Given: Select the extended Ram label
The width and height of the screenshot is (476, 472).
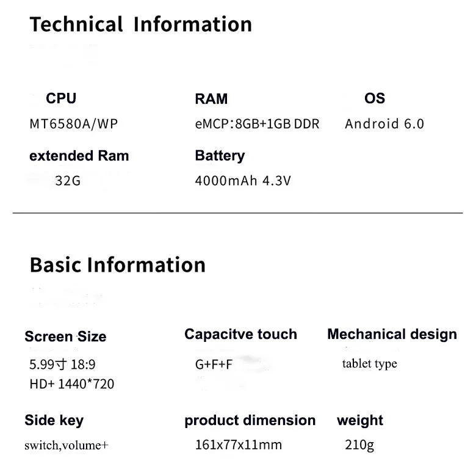Looking at the screenshot, I should click(x=79, y=156).
